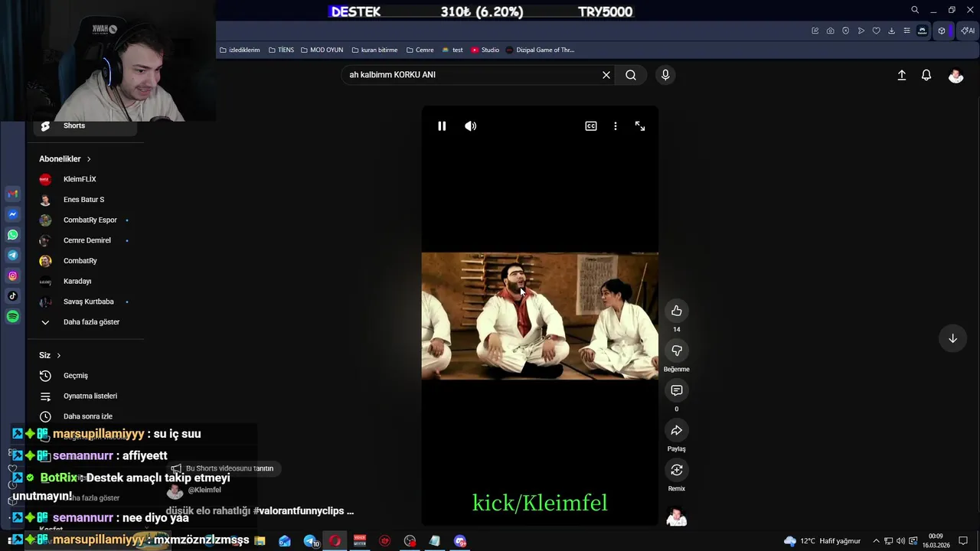The image size is (980, 551).
Task: Open Telegram in the browser sidebar
Action: click(12, 256)
